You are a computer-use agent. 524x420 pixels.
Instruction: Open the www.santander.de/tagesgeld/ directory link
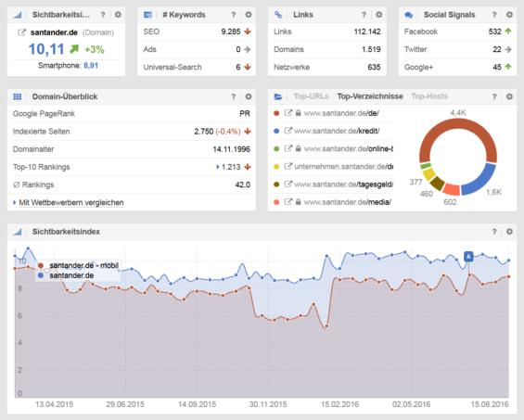coord(343,185)
